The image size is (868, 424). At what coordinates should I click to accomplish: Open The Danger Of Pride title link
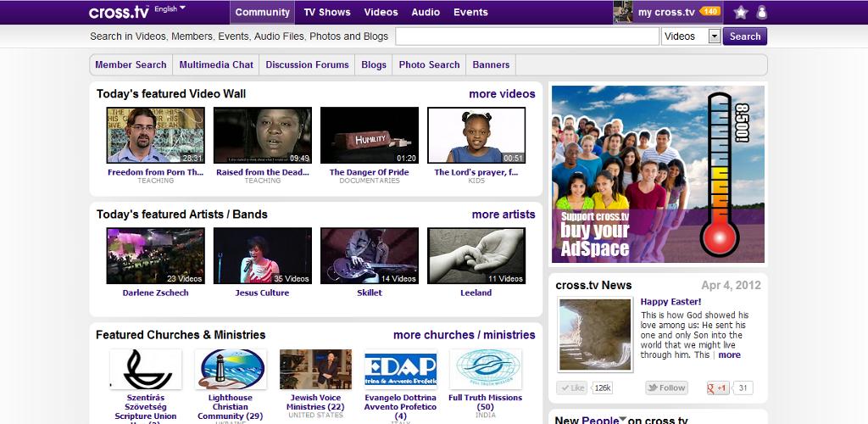click(370, 172)
